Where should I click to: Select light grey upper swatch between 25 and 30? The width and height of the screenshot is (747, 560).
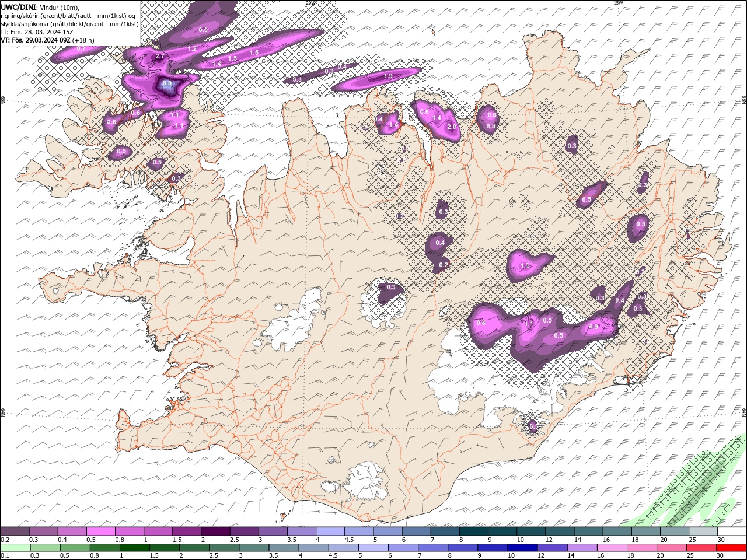(x=703, y=531)
